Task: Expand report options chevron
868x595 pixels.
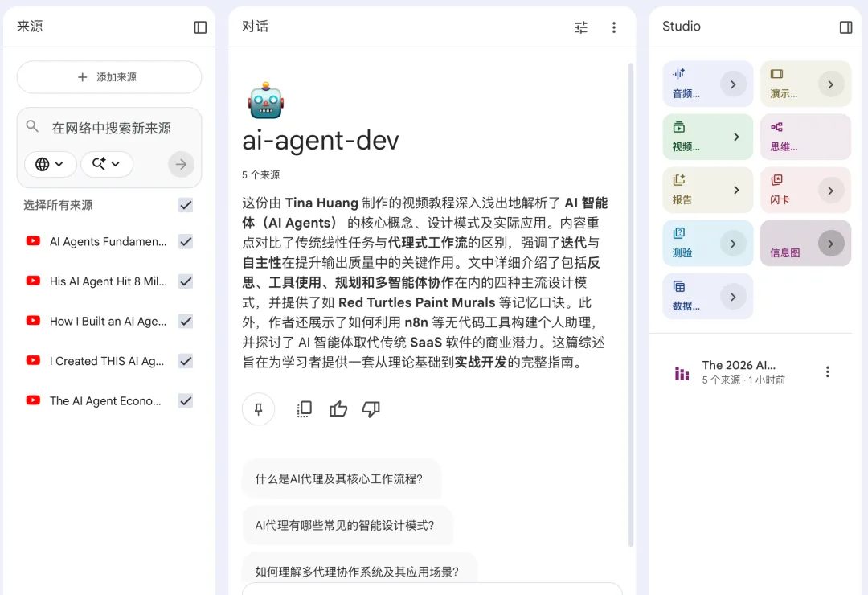Action: (x=736, y=190)
